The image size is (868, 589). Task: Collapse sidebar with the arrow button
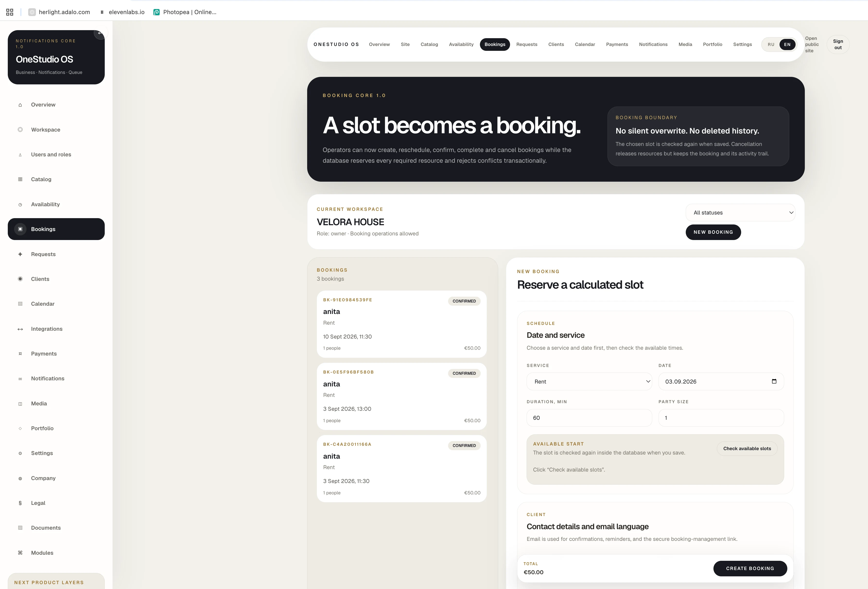tap(100, 33)
